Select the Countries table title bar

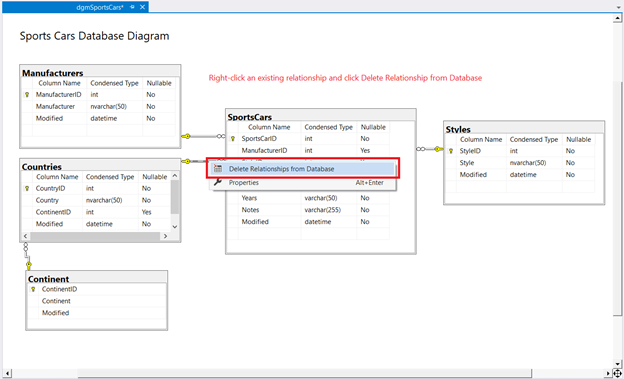100,166
